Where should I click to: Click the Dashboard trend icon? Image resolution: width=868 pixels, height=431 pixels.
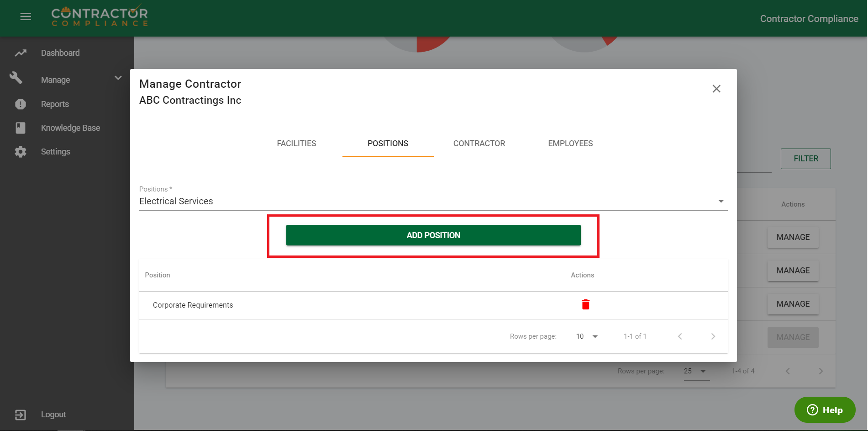coord(21,53)
